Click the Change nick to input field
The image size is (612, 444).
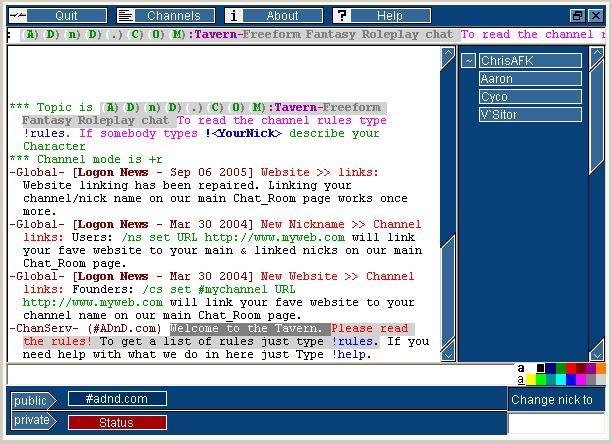(x=557, y=423)
